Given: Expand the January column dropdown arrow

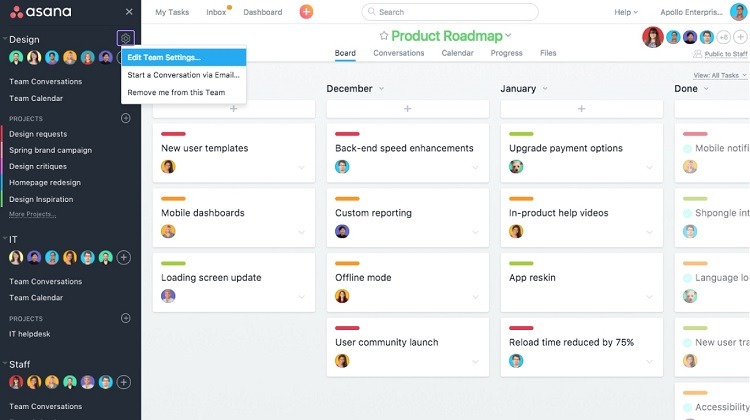Looking at the screenshot, I should [555, 89].
